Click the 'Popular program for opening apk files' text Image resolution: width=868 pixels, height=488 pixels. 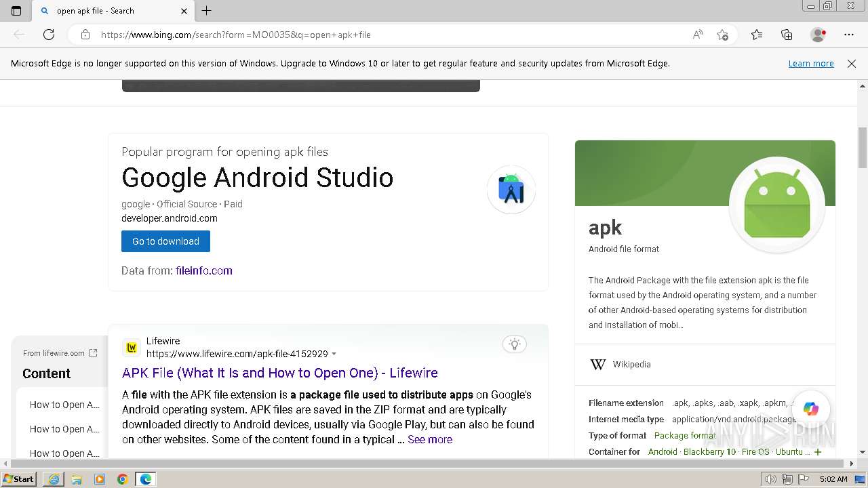coord(224,152)
